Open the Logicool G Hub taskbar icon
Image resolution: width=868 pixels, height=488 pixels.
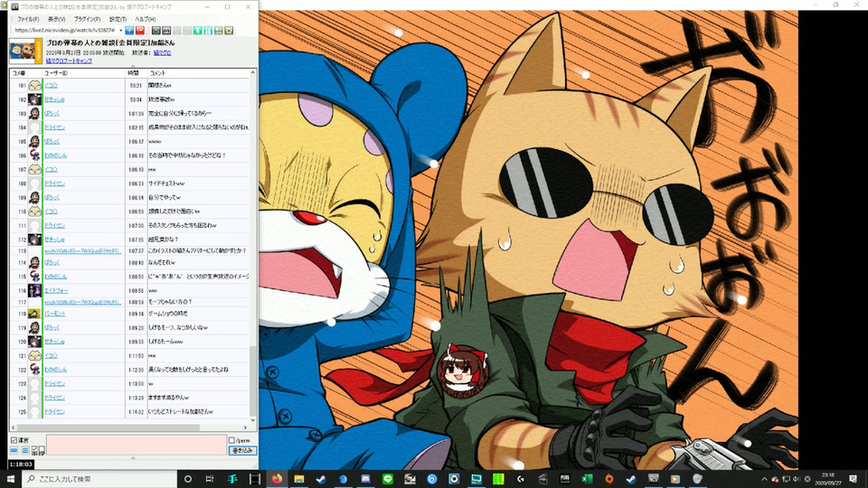click(521, 479)
